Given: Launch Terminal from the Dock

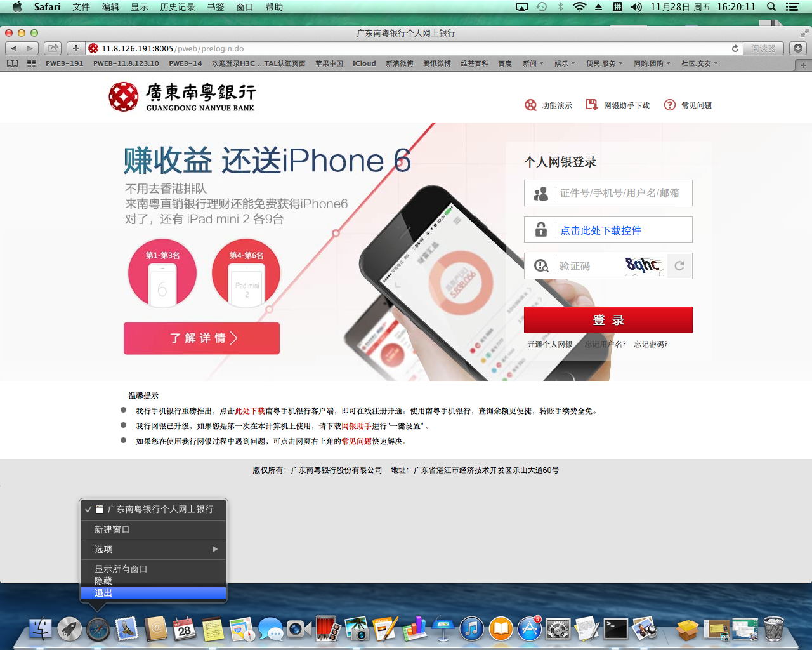Looking at the screenshot, I should point(615,629).
